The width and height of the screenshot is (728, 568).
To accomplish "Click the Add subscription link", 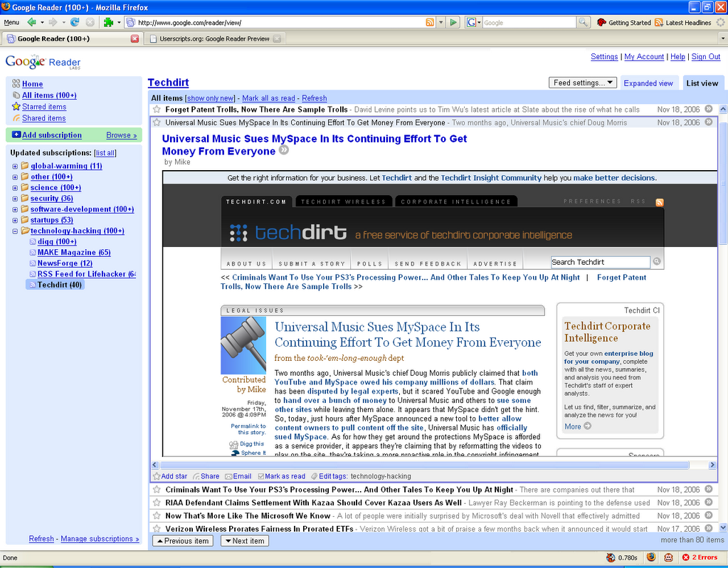I will click(x=51, y=135).
